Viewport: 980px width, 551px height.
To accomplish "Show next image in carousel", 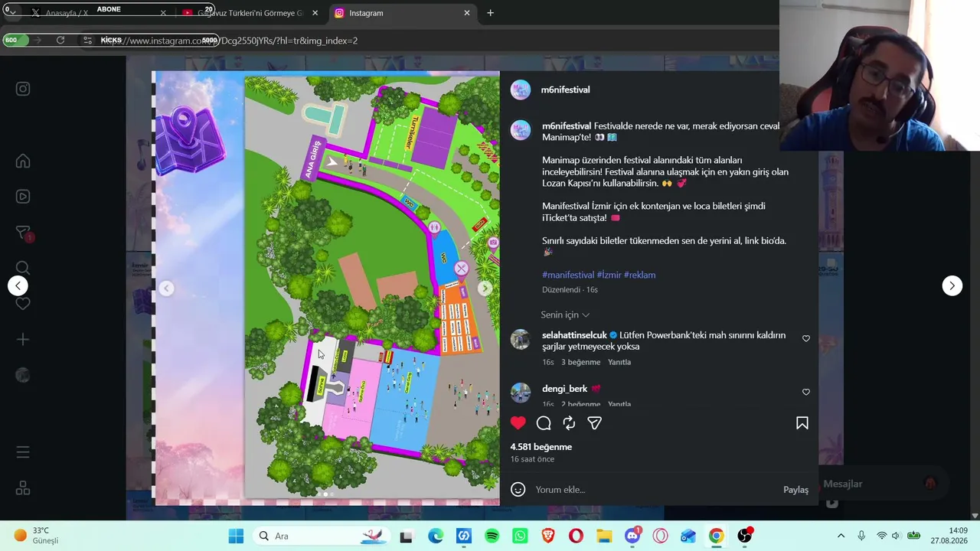I will coord(485,289).
